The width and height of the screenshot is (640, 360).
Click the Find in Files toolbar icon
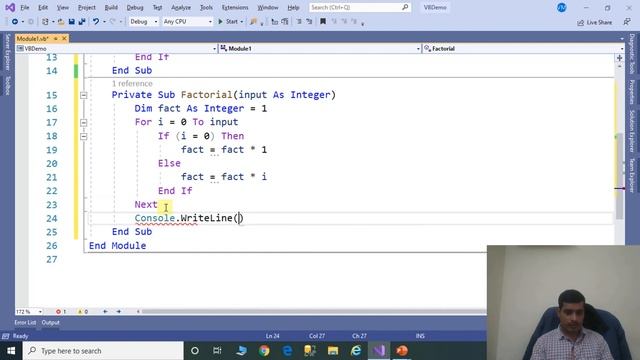tap(253, 22)
